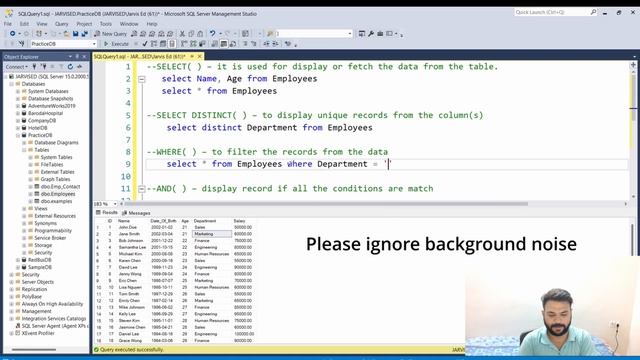This screenshot has height=360, width=640.
Task: Collapse the PracticeDB database node
Action: coord(18,135)
